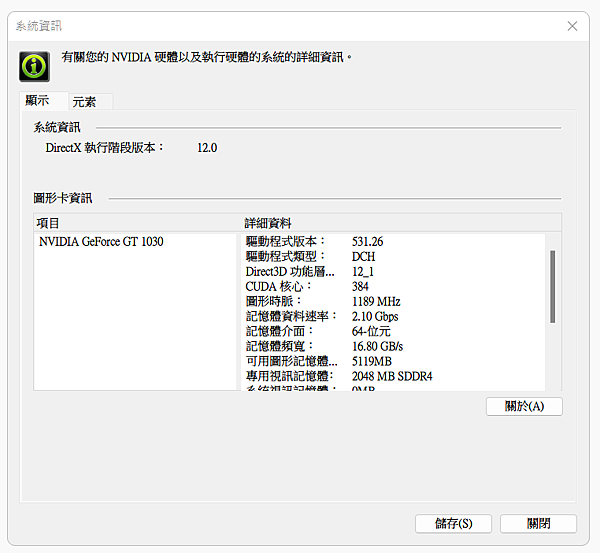
Task: Click the 記憶體頻寬 row label
Action: coord(279,346)
